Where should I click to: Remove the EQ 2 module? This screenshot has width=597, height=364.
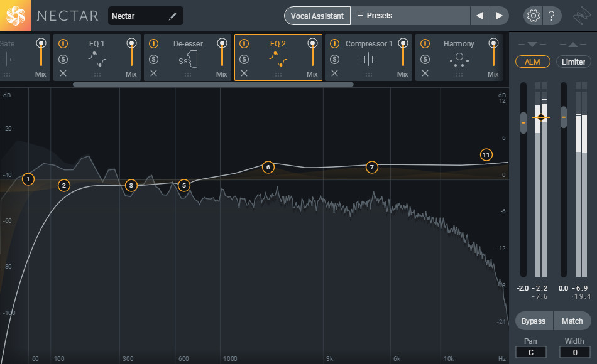click(x=244, y=73)
